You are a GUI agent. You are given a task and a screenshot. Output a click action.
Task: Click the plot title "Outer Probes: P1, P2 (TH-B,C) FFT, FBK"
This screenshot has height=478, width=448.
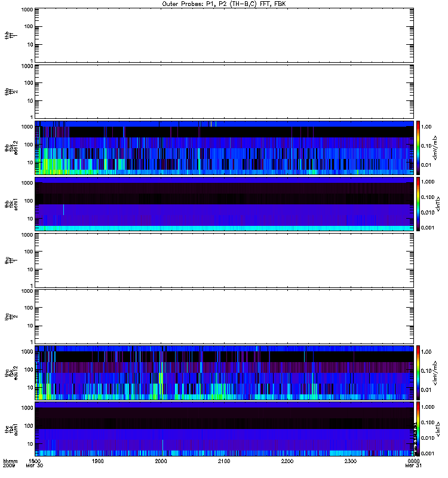pyautogui.click(x=224, y=4)
